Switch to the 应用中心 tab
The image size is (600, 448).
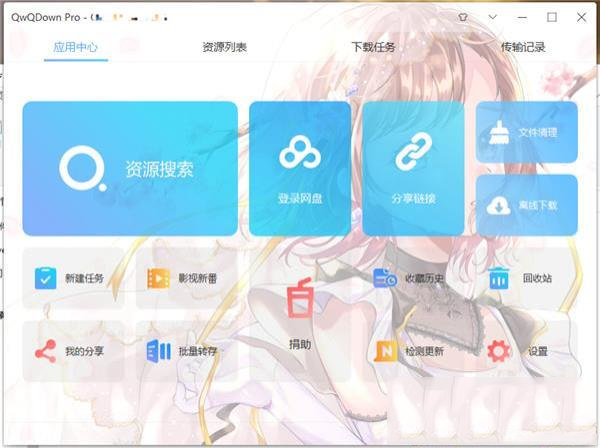click(76, 47)
